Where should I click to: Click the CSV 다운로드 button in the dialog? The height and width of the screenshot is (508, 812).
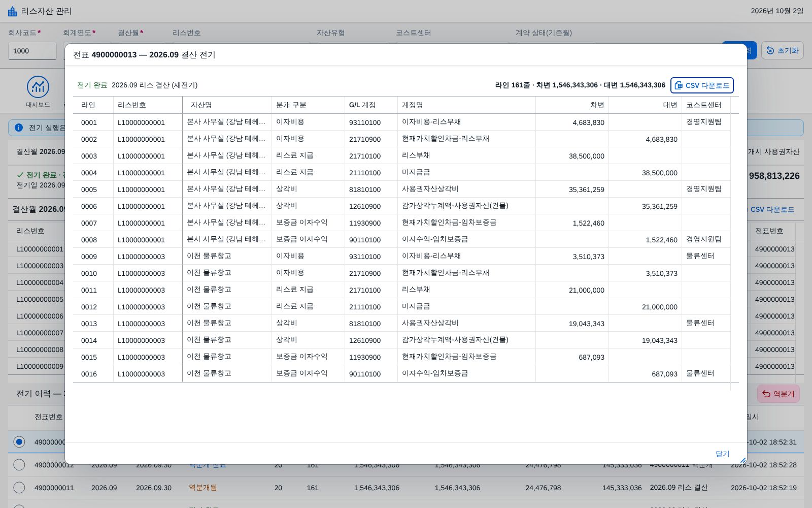(702, 85)
